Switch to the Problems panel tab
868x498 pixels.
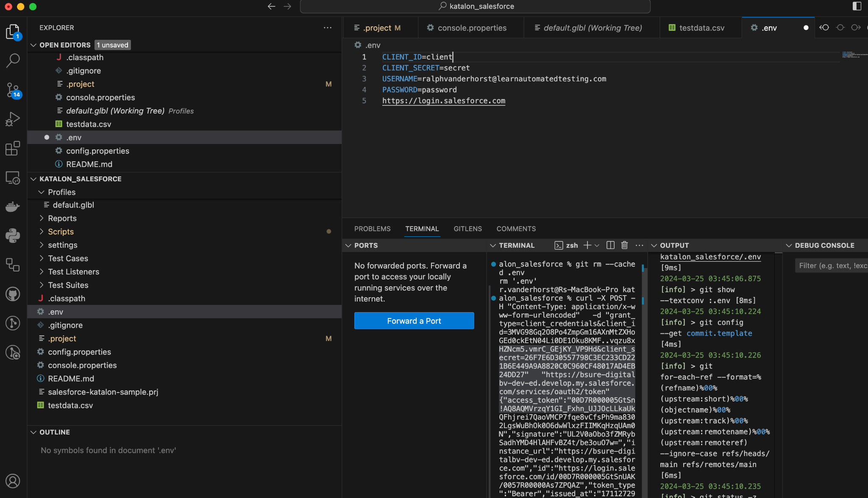(x=372, y=229)
